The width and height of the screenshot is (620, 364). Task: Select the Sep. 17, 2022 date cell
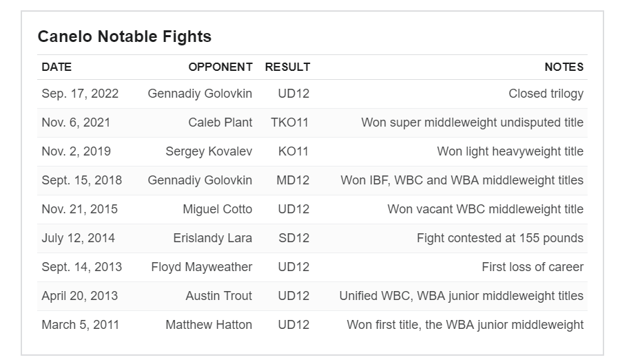[80, 94]
